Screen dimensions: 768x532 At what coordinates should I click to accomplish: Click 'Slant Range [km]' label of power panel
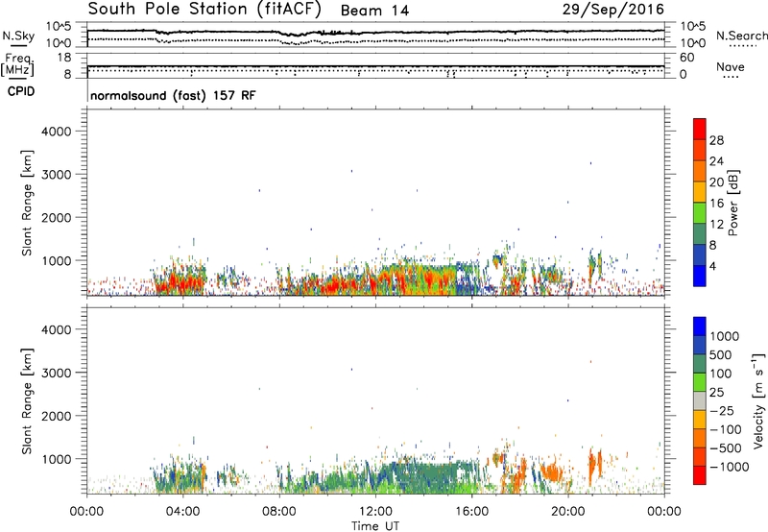point(27,203)
